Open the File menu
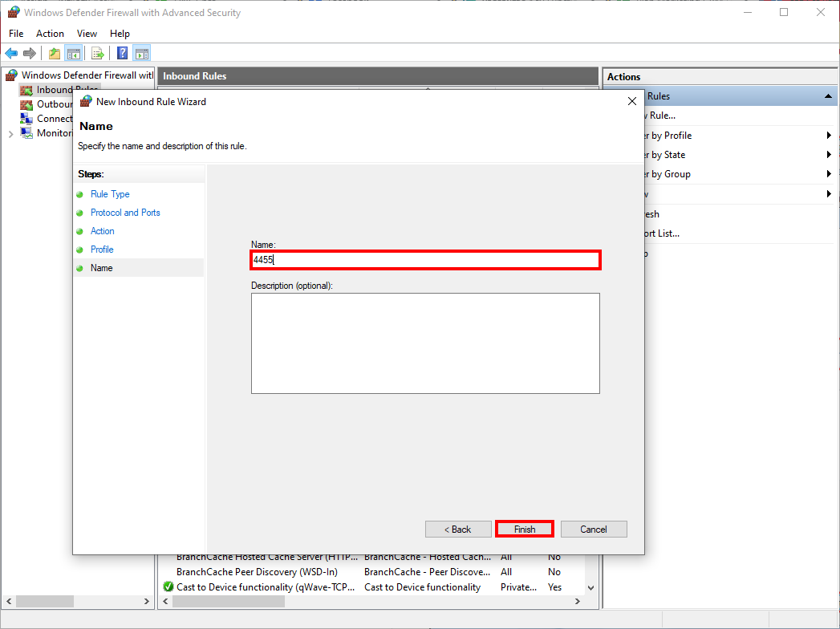The height and width of the screenshot is (629, 840). 16,33
